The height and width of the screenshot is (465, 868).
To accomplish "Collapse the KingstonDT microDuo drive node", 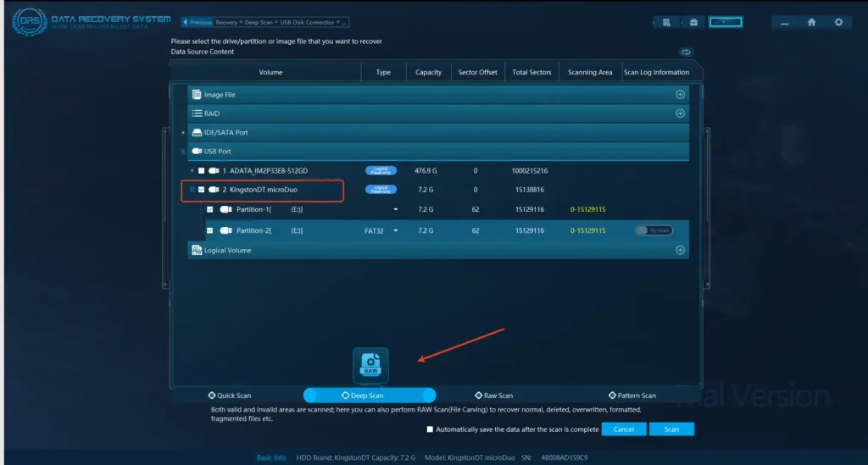I will point(192,190).
